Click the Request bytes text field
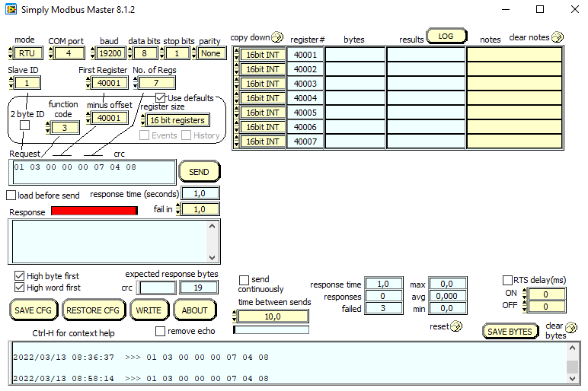The image size is (588, 391). point(91,171)
